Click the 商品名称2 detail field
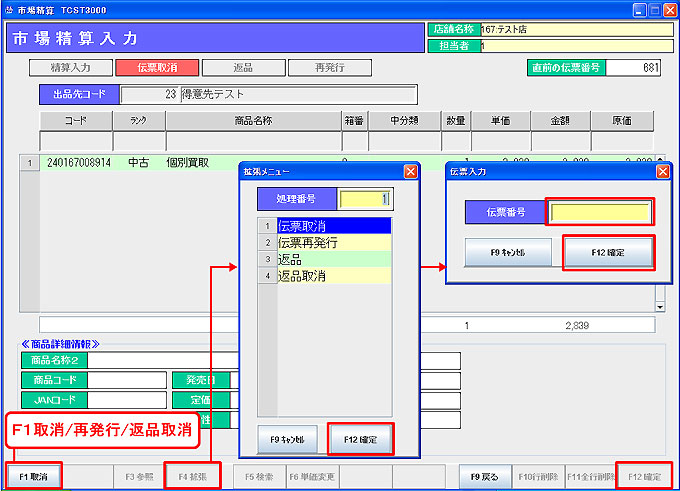This screenshot has height=491, width=680. click(163, 360)
